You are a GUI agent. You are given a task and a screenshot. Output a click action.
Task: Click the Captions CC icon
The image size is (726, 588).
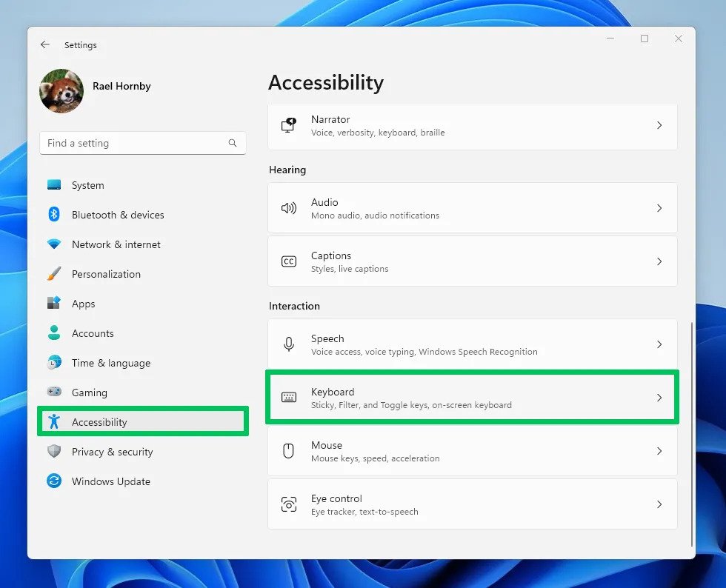tap(289, 261)
